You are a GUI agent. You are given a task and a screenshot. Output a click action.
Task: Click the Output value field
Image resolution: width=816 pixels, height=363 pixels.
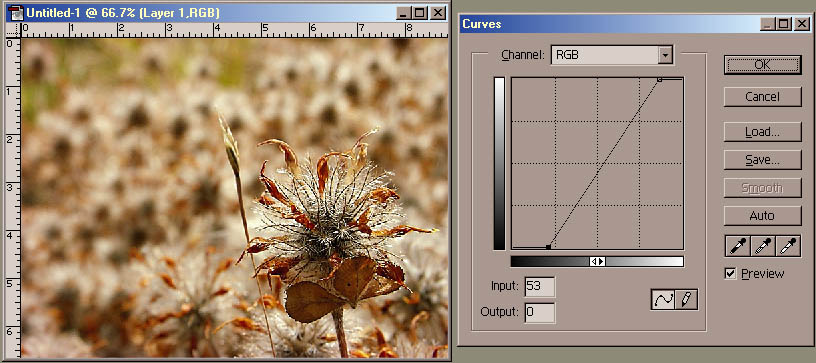[540, 313]
